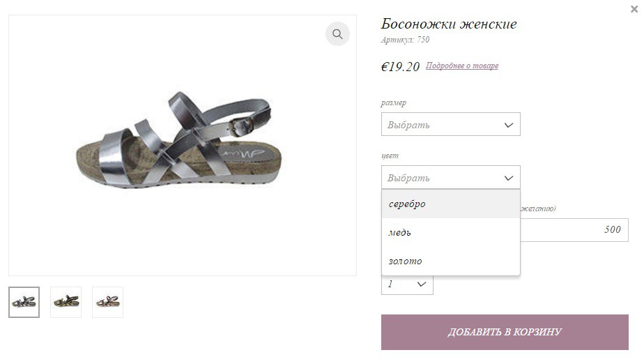Open Подробнее о товаре link
This screenshot has height=357, width=644.
pyautogui.click(x=461, y=66)
